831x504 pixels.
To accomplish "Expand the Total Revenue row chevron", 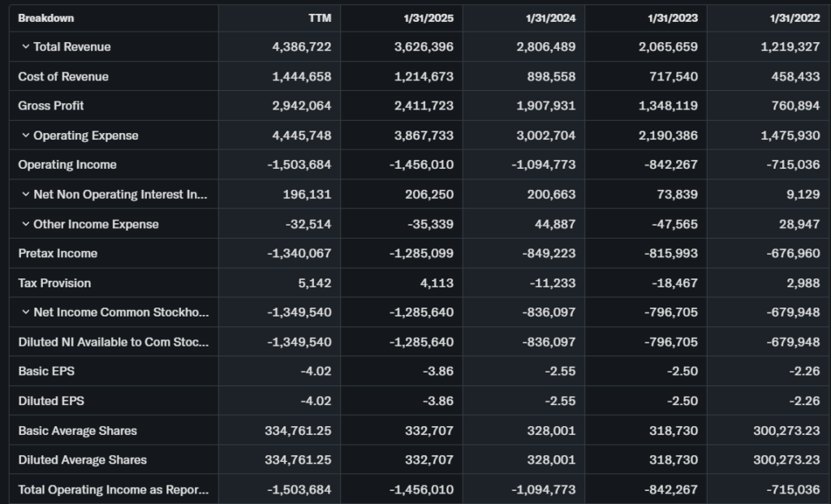I will (25, 47).
